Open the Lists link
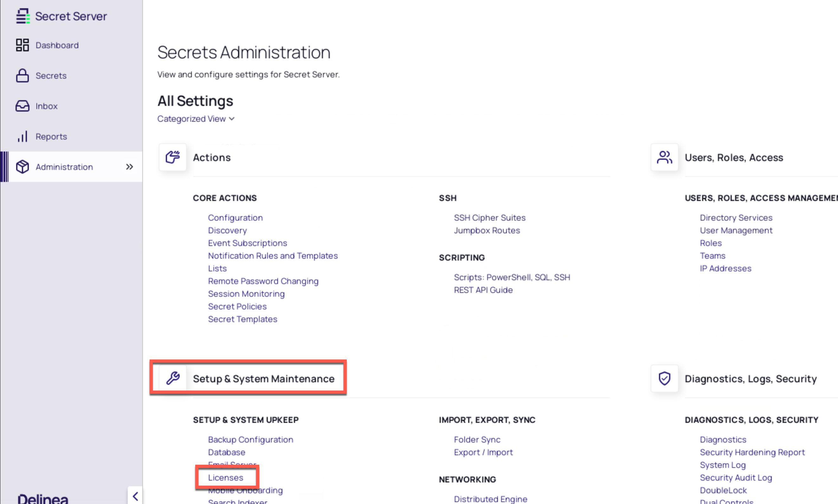Screen dimensions: 838x504 point(217,268)
